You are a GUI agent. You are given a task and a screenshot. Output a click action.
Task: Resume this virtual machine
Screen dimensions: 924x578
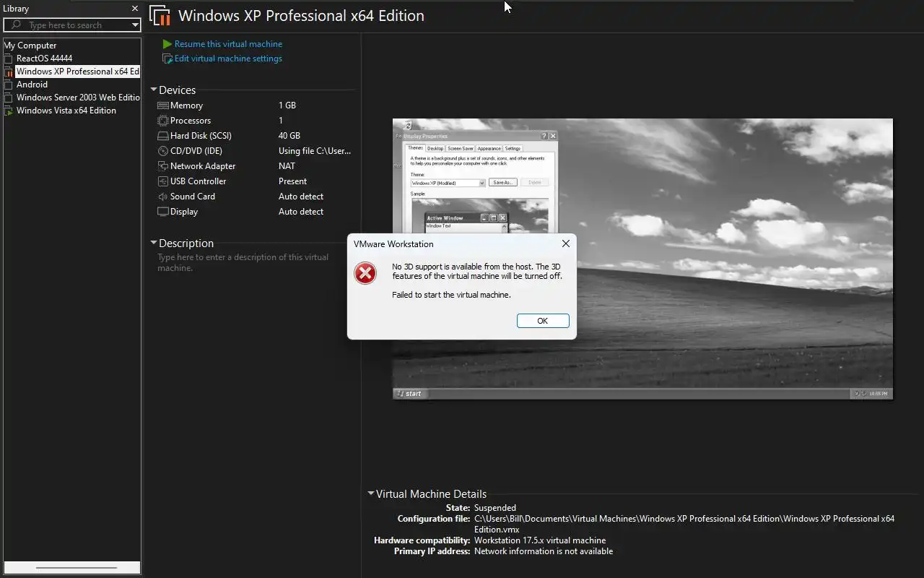228,44
